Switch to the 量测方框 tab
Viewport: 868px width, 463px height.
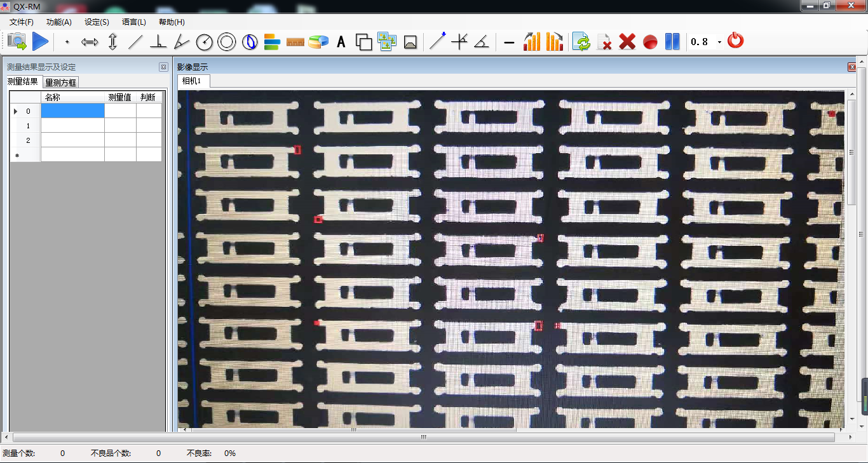[x=61, y=82]
